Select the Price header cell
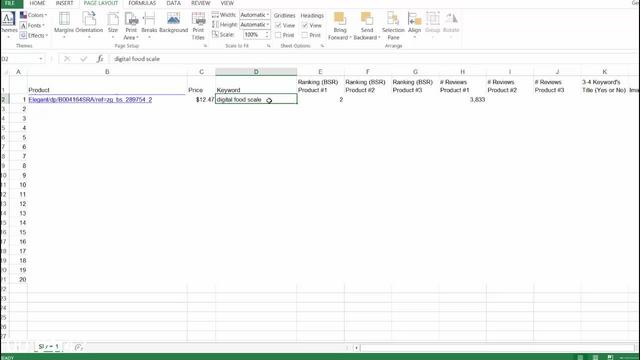Screen dimensions: 640x360 (201, 85)
